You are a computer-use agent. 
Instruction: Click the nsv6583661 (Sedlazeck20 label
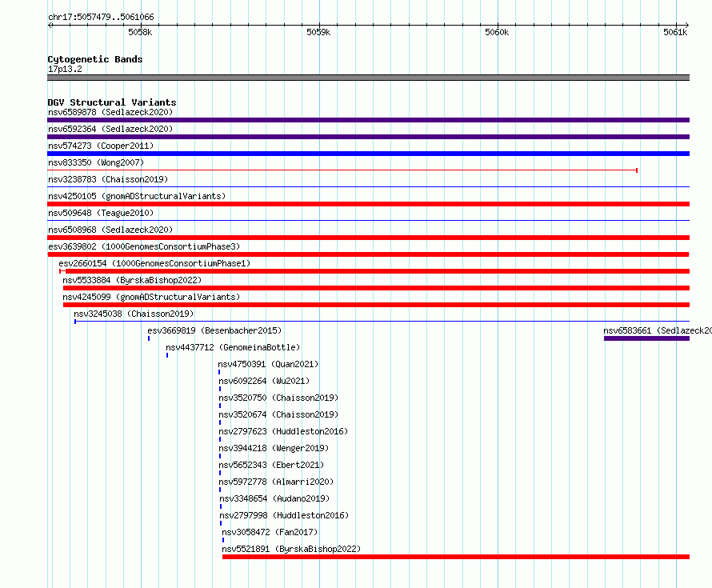658,330
